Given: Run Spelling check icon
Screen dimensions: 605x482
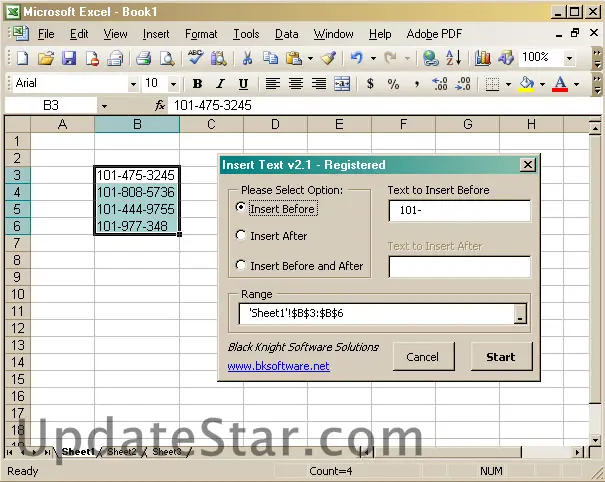Looking at the screenshot, I should 196,58.
